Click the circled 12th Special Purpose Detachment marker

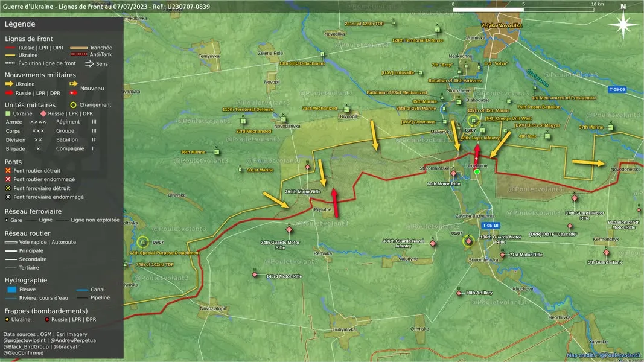tap(143, 242)
